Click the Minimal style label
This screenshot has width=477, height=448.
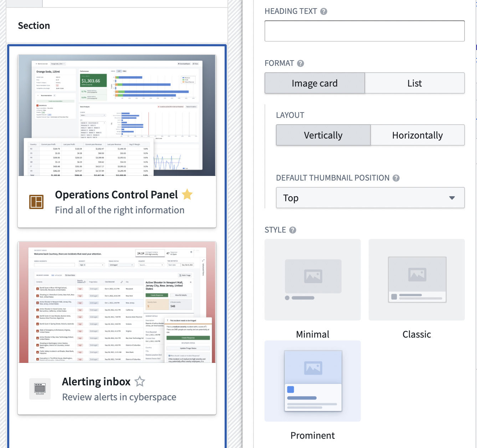click(313, 334)
